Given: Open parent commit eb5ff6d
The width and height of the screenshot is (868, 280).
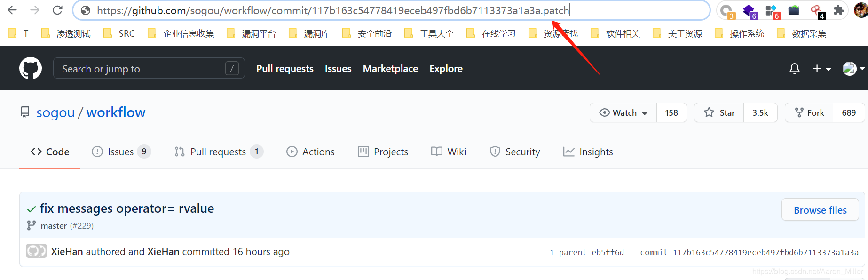Looking at the screenshot, I should (x=608, y=252).
